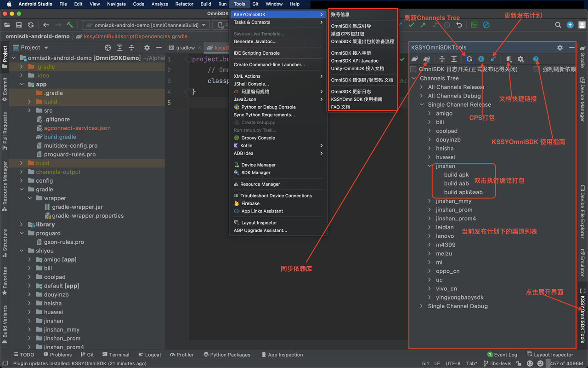Screen dimensions: 588x368
Task: Open the document shortcuts icon in KSSYOmniSDKTools
Action: [x=509, y=59]
